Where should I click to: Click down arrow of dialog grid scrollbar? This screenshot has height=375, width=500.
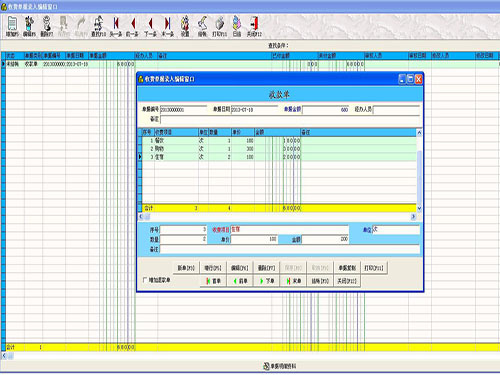[419, 208]
